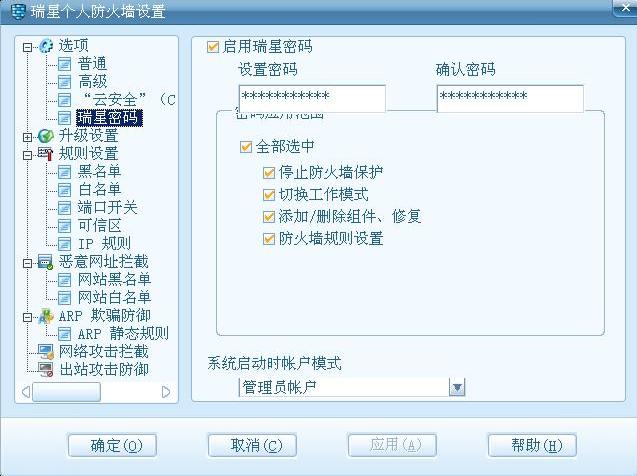637x476 pixels.
Task: Click the page icon next to 黑名单
Action: 64,172
